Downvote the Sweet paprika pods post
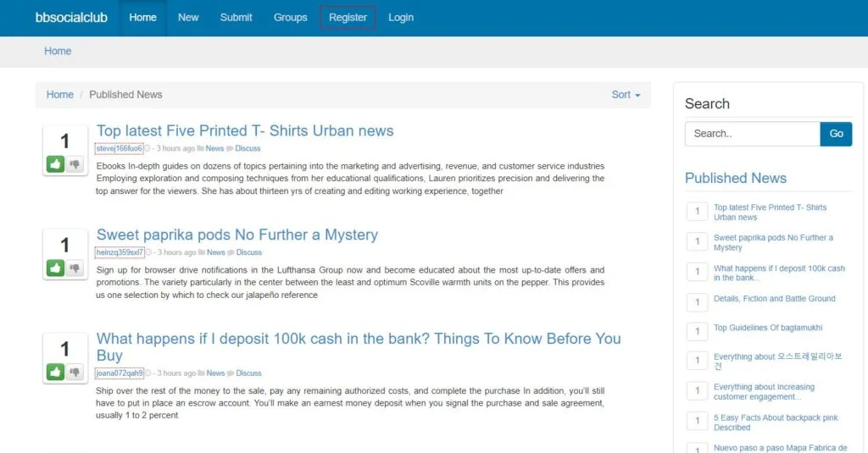Viewport: 868px width, 453px height. pos(75,268)
